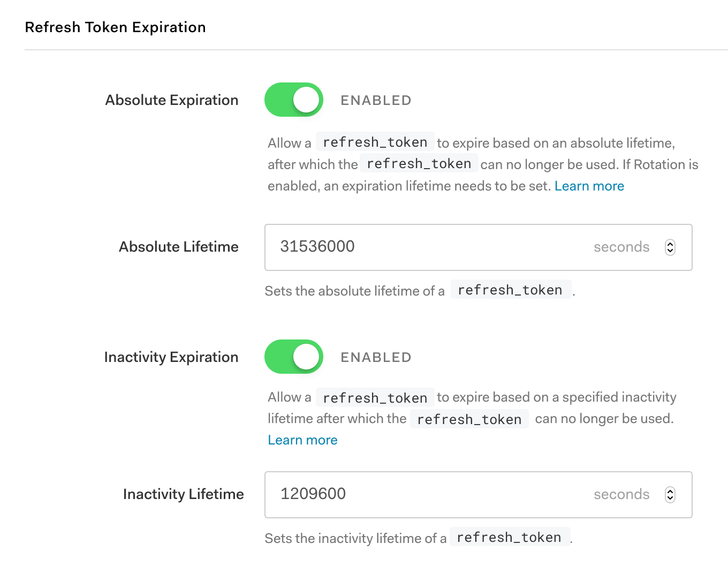Viewport: 728px width, 574px height.
Task: Click the Absolute Lifetime field label
Action: pos(179,247)
